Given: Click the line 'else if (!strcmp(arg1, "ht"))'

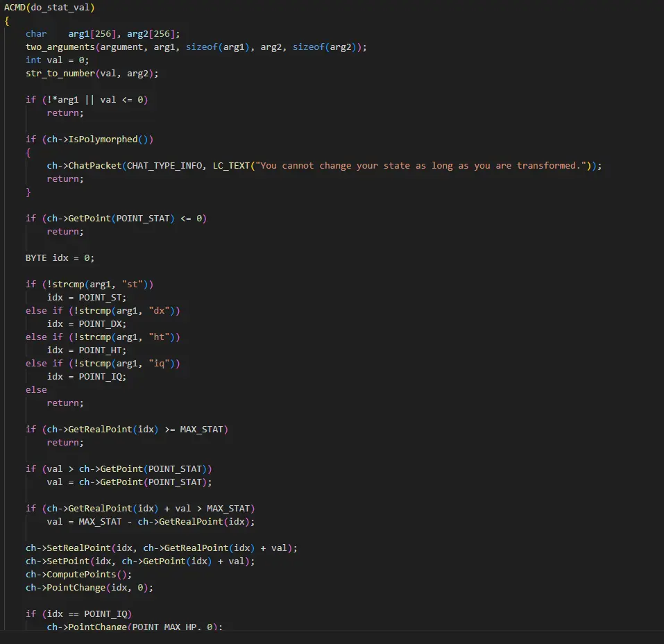Looking at the screenshot, I should [103, 337].
